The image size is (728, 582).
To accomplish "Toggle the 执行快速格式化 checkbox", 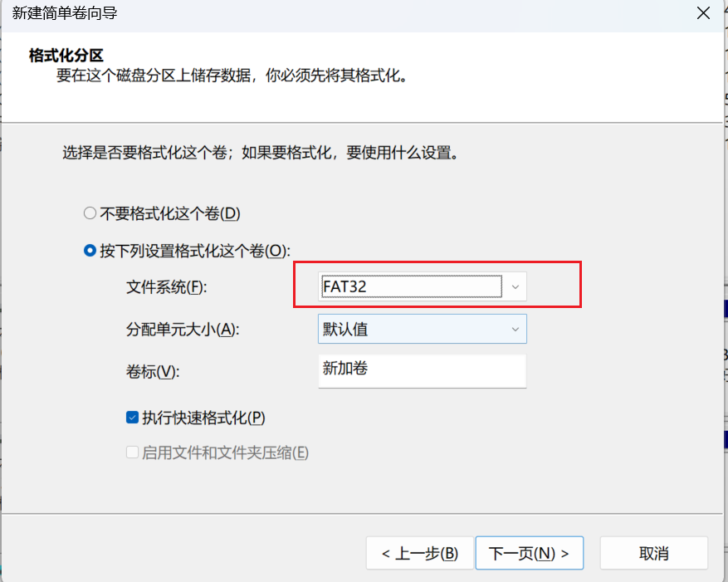I will point(132,418).
